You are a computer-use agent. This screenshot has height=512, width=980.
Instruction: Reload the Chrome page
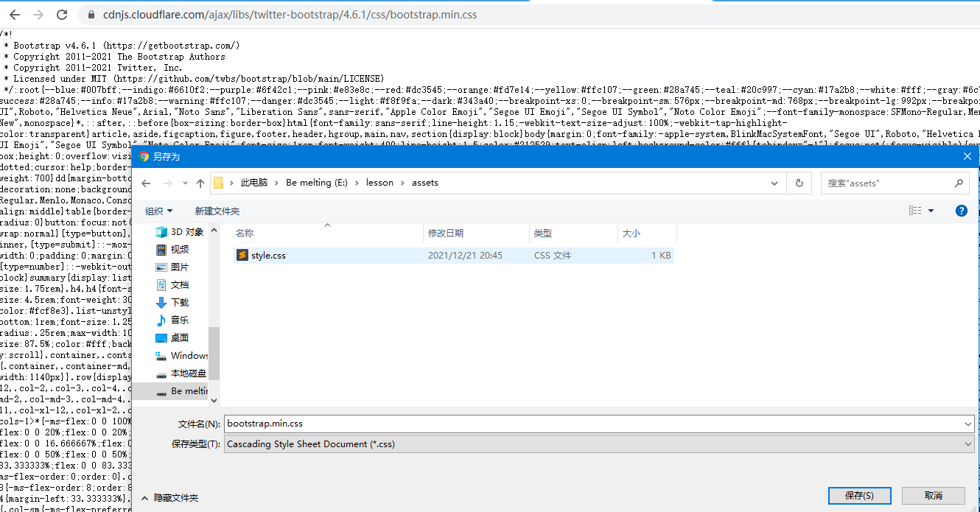(x=62, y=15)
